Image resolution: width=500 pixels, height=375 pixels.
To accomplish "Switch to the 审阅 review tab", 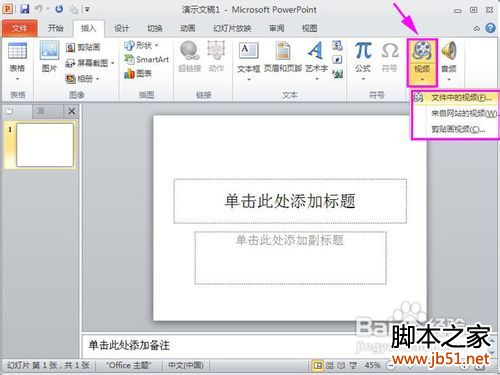I will click(x=277, y=28).
